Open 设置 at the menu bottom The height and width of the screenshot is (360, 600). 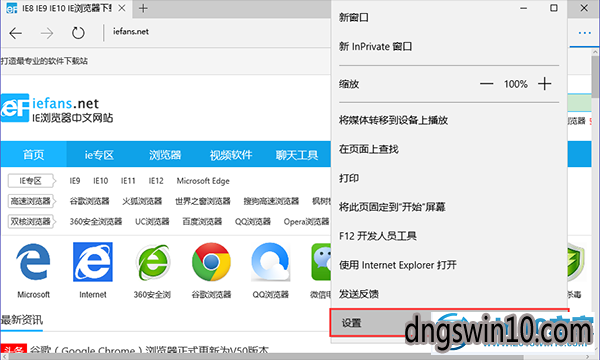pos(449,323)
